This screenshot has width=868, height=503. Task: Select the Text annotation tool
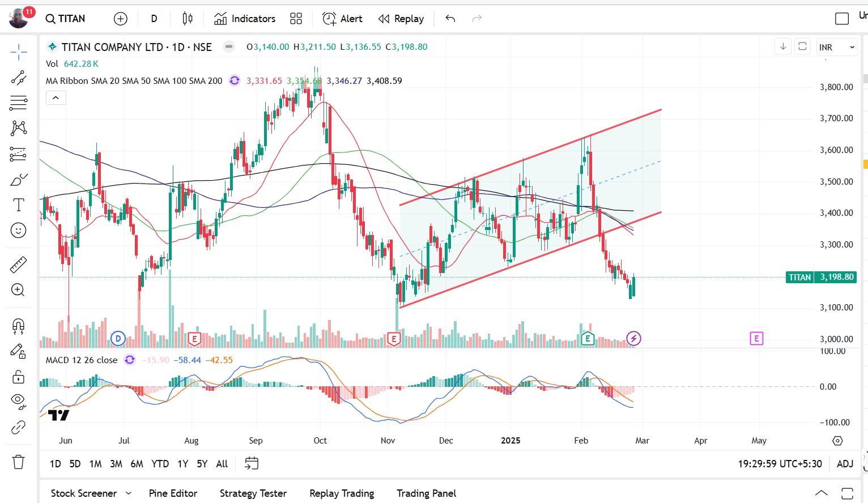(x=19, y=205)
